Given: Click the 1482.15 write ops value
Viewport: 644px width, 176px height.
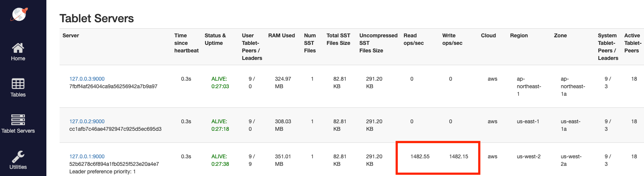Looking at the screenshot, I should coord(458,156).
